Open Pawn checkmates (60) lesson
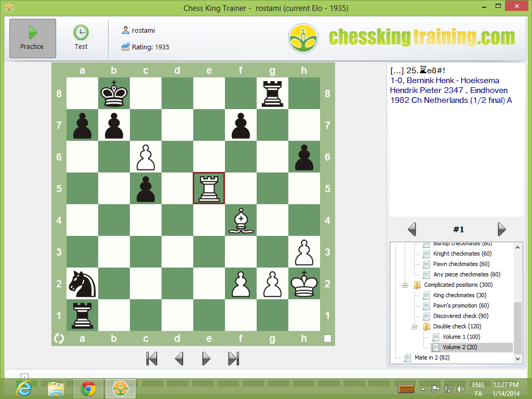 [461, 264]
